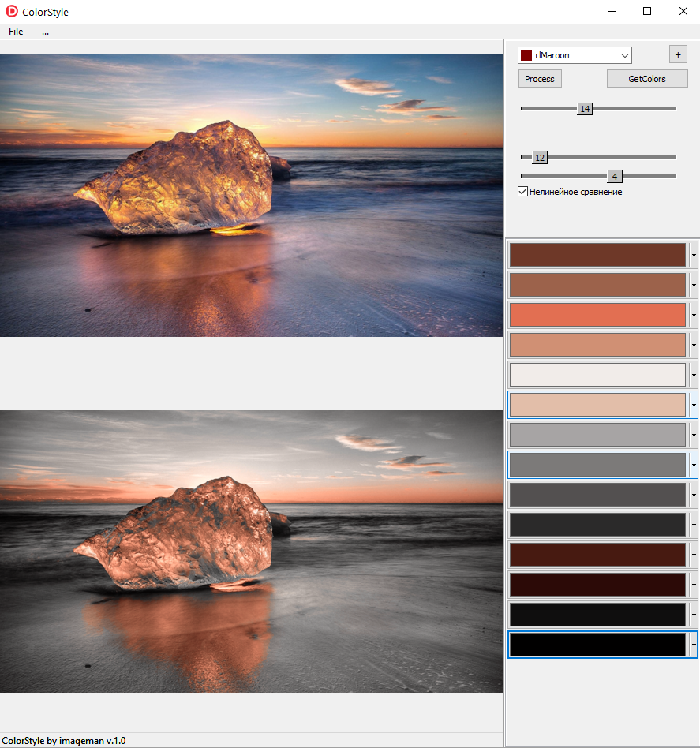Expand dropdown arrow of off-white swatch
Screen dimensions: 700x748
(x=694, y=375)
